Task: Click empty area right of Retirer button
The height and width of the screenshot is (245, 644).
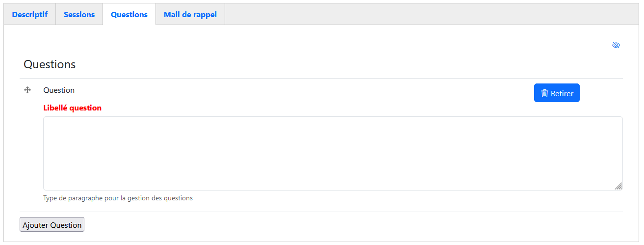Action: coord(601,93)
